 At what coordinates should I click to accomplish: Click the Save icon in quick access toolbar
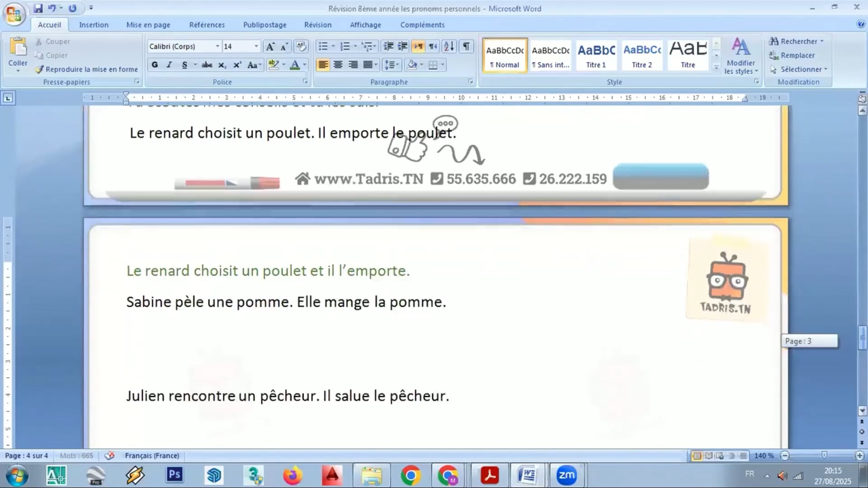38,8
